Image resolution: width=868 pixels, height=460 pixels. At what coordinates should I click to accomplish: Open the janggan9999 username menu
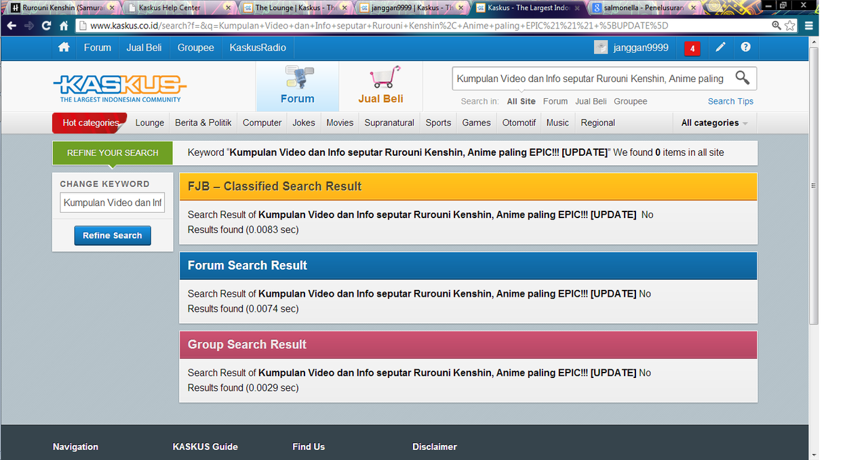641,47
